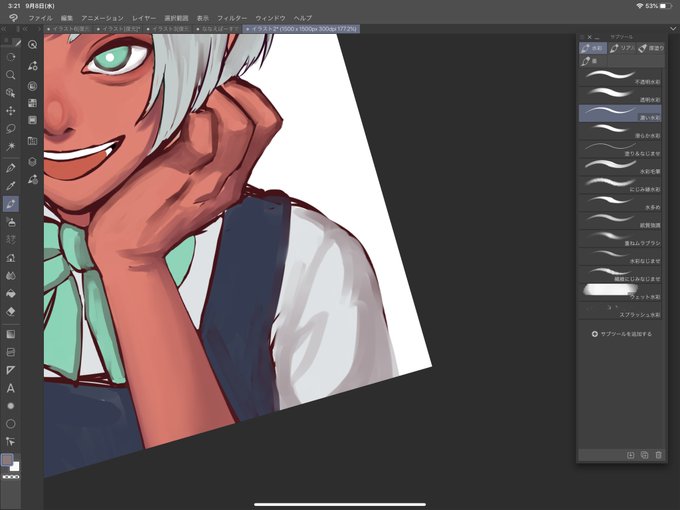Select the 墨 sub tool group
This screenshot has height=510, width=680.
point(593,61)
